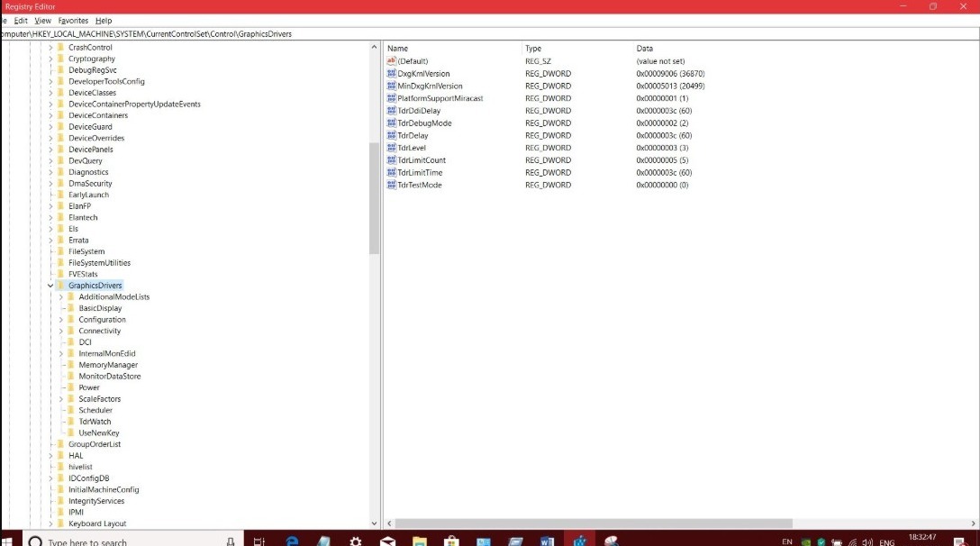980x546 pixels.
Task: Expand the ScaleFactors subkey
Action: point(61,399)
